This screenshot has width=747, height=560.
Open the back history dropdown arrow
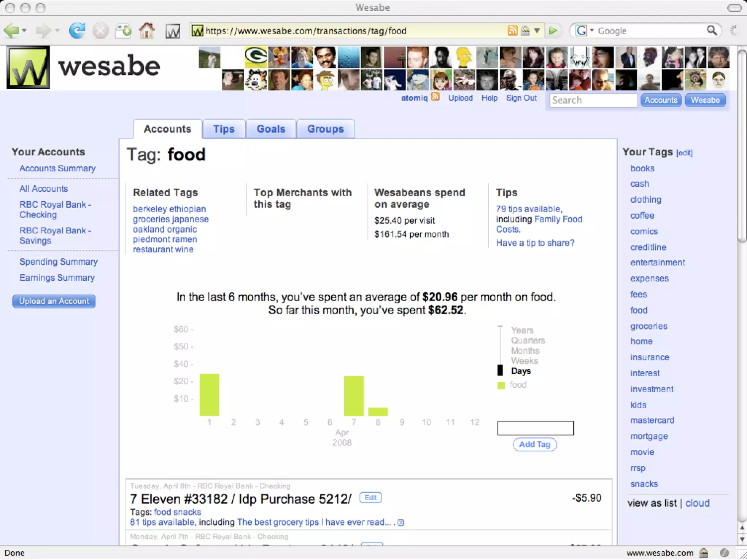click(x=24, y=31)
